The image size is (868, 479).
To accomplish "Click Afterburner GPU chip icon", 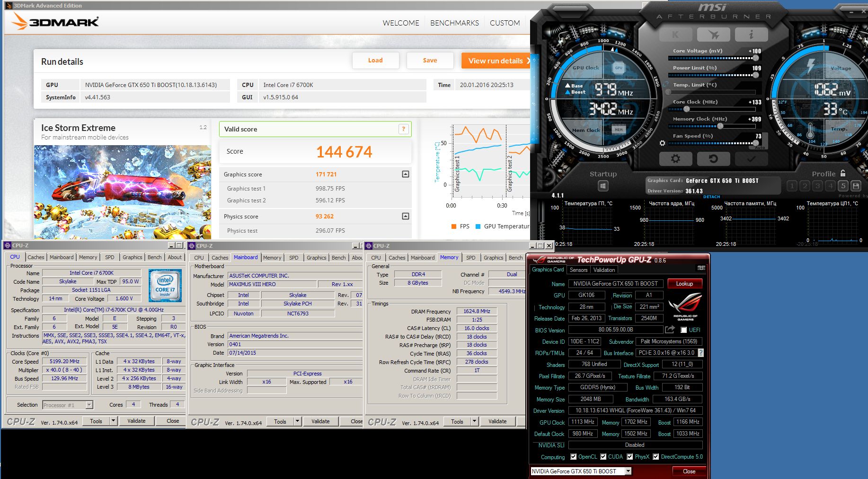I will click(x=619, y=68).
